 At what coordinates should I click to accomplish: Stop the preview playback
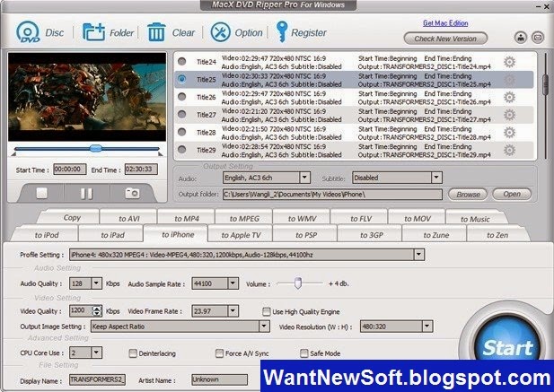[41, 193]
